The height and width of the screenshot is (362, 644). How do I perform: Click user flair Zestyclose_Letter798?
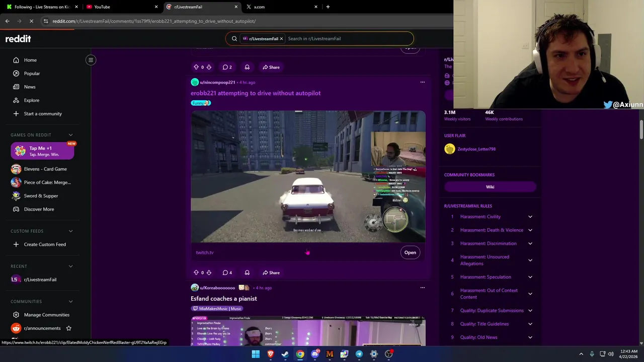476,149
